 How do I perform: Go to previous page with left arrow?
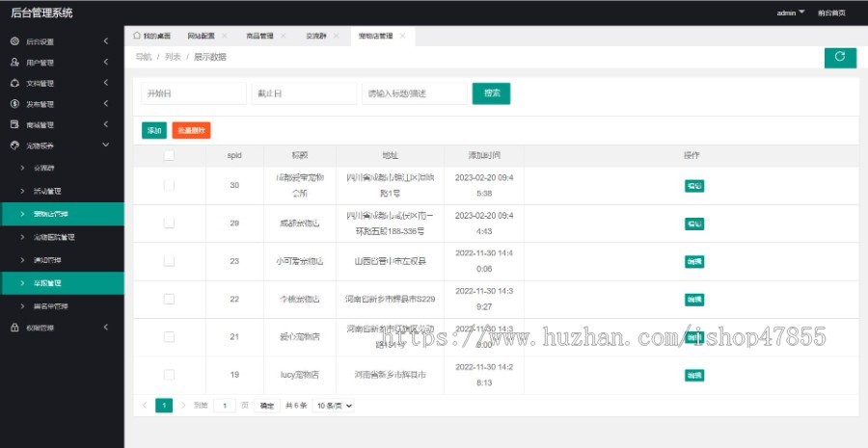(145, 406)
